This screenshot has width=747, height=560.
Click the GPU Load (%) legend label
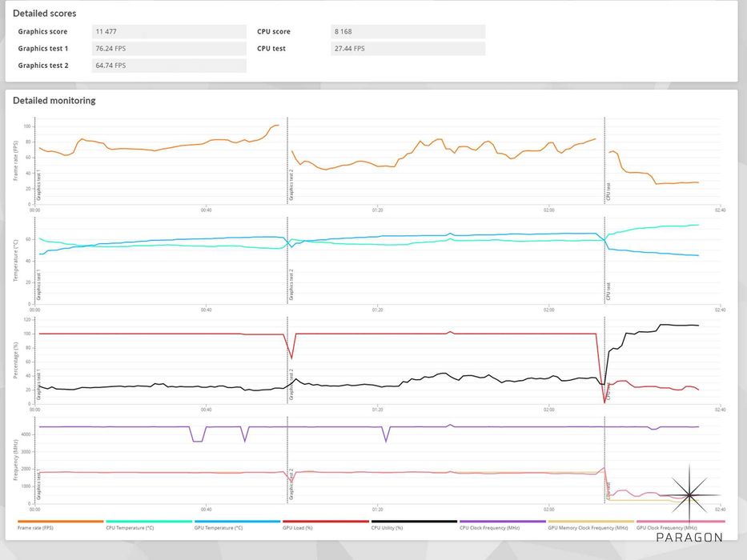[x=298, y=528]
